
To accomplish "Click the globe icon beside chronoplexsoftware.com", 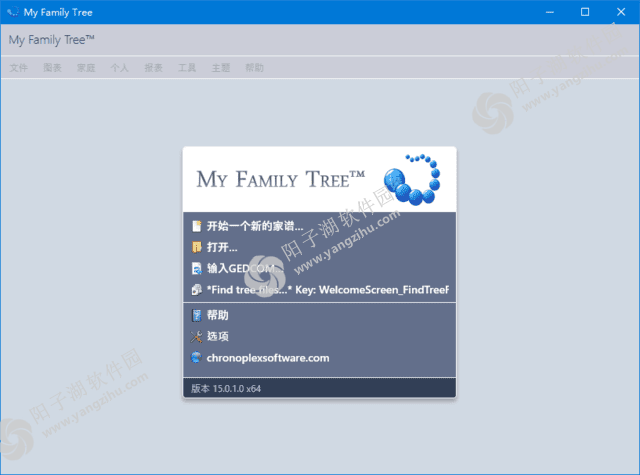I will pyautogui.click(x=196, y=358).
